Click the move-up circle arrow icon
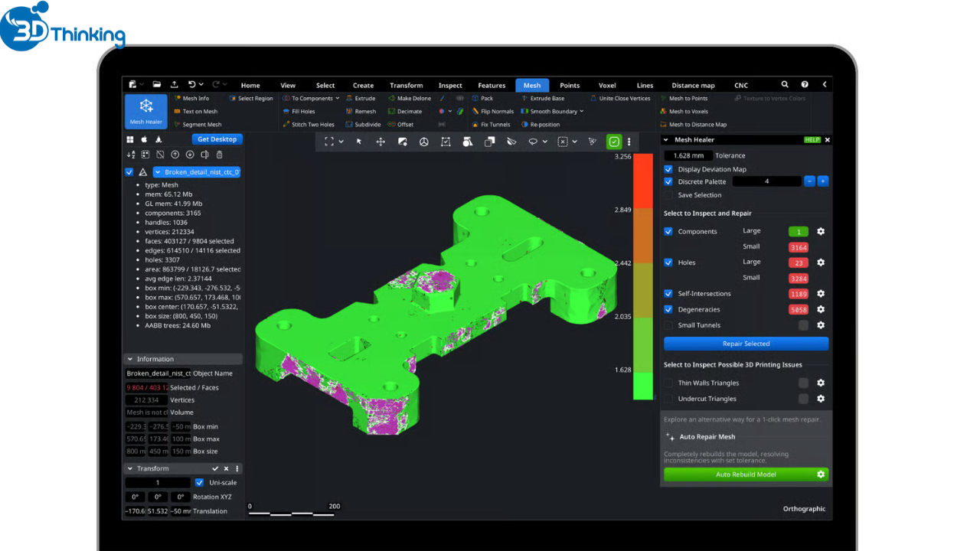Screen dimensions: 980x551 175,155
